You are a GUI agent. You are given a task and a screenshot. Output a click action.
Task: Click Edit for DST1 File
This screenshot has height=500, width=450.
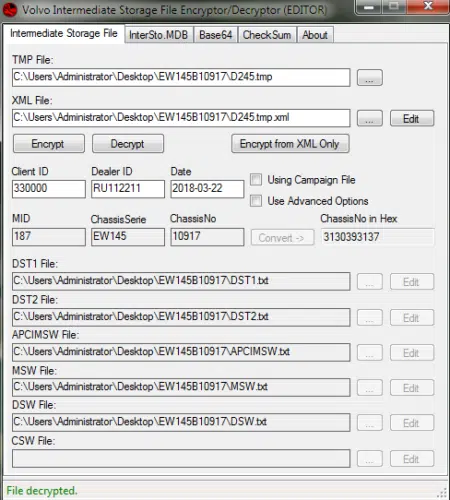pyautogui.click(x=412, y=282)
